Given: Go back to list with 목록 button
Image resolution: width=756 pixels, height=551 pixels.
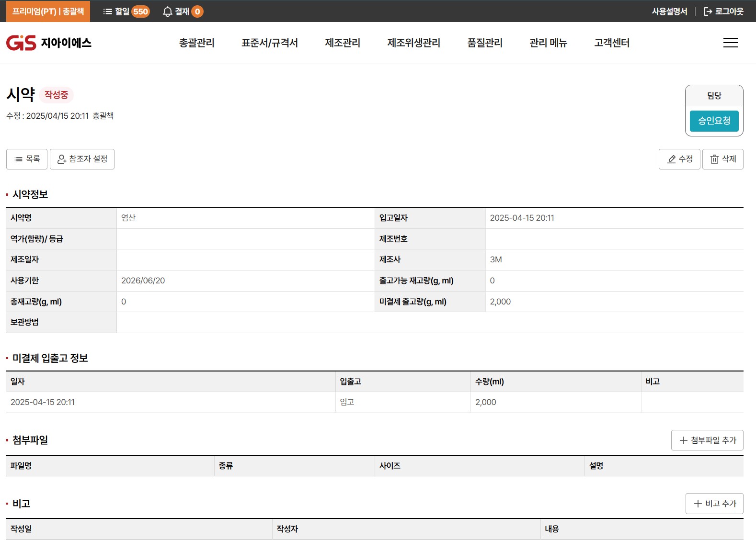Looking at the screenshot, I should (27, 159).
